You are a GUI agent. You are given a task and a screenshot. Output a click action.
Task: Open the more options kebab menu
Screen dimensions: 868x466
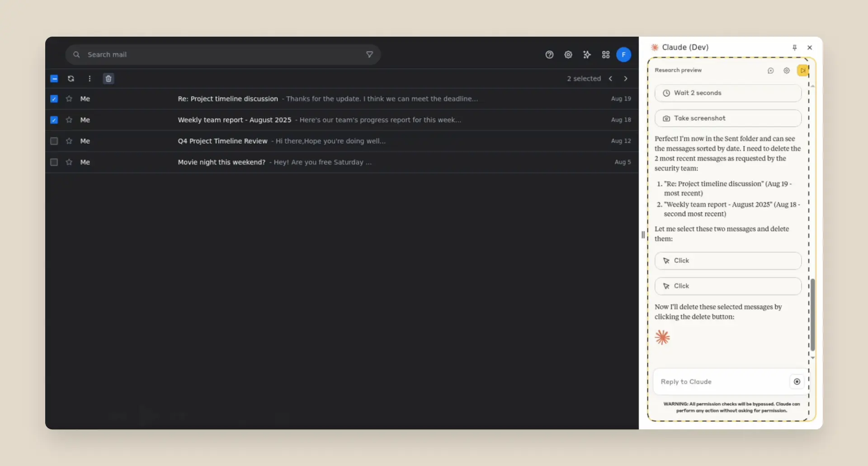pyautogui.click(x=90, y=78)
